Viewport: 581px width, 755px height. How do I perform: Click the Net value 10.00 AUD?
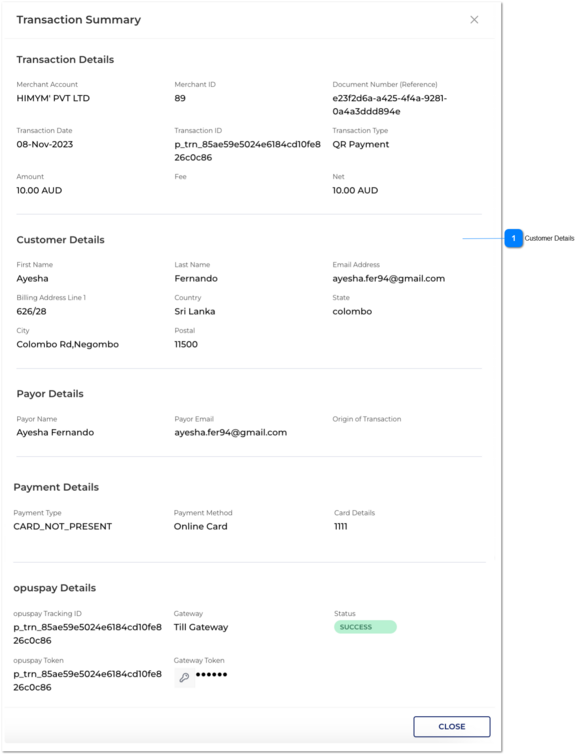[x=355, y=191]
